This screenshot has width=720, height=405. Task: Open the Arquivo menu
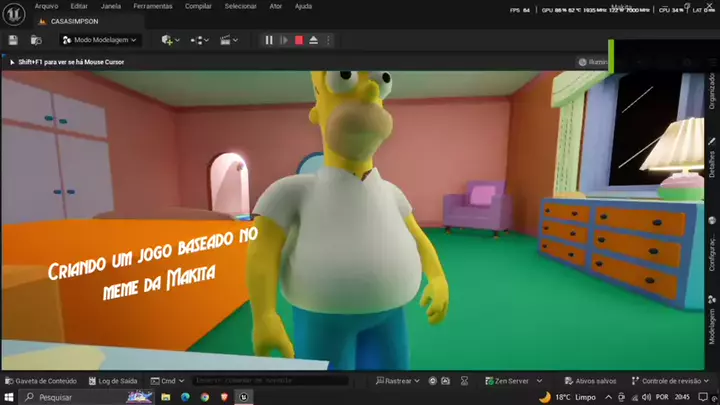click(x=47, y=6)
